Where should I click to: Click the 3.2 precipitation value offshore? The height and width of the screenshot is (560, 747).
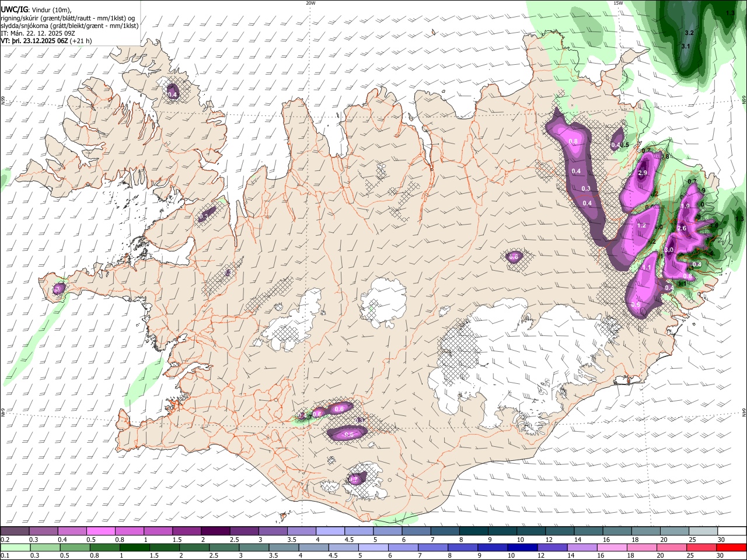click(x=689, y=33)
